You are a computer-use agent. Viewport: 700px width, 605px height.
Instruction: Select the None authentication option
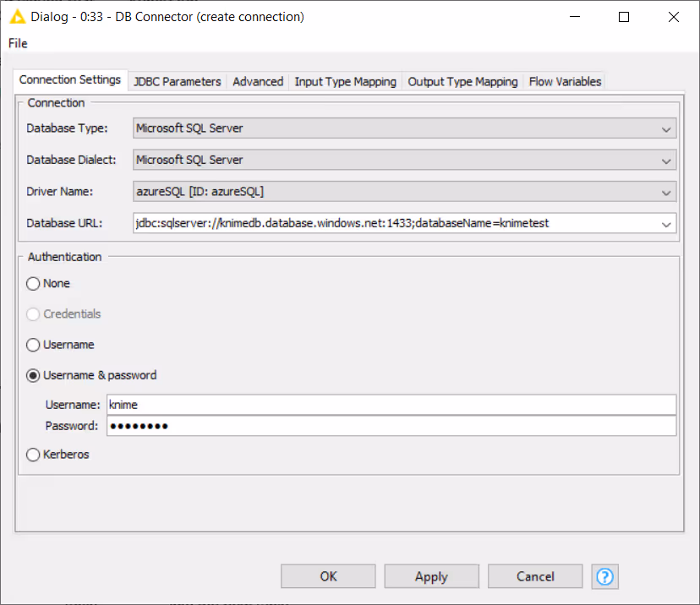[32, 283]
